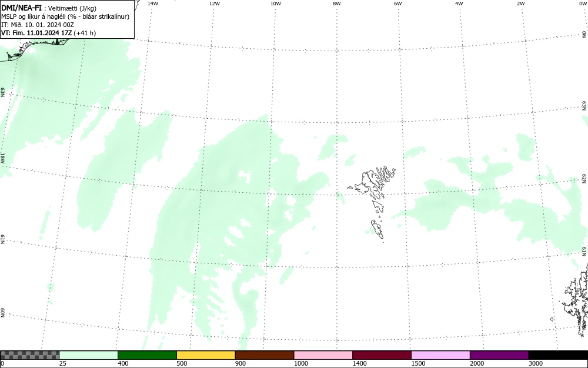Click the 'VT: Fim. 11.01.2024 17Z' line

(48, 33)
